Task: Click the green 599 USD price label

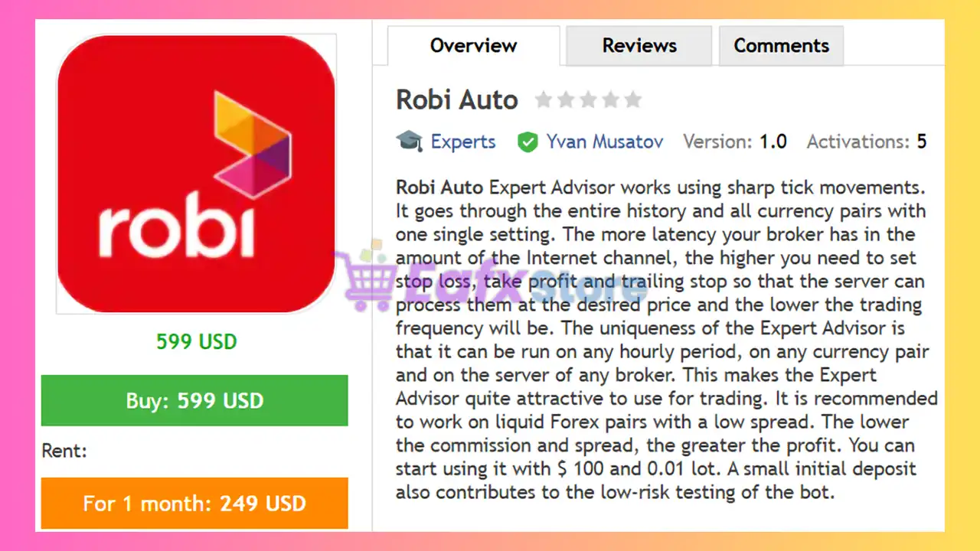Action: click(196, 341)
